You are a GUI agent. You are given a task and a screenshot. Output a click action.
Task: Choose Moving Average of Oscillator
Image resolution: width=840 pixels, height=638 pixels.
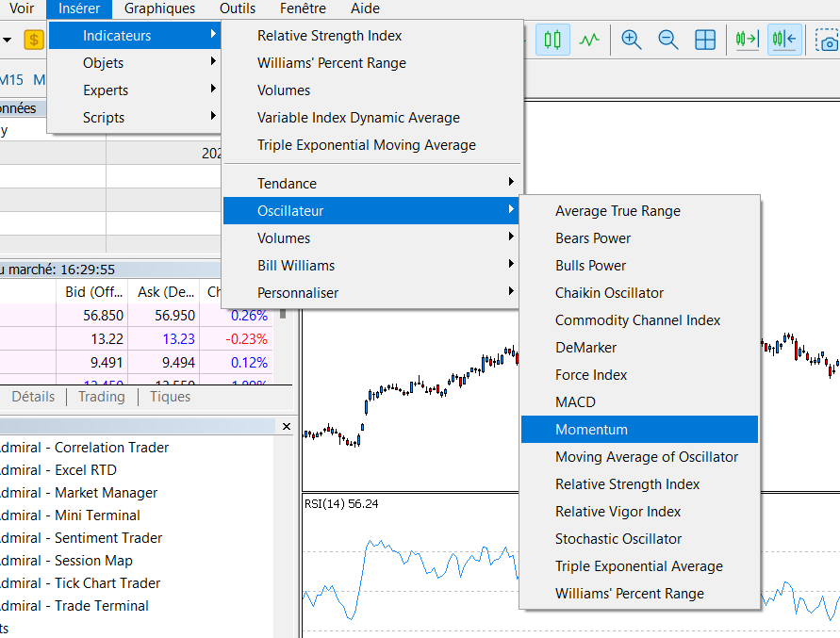pyautogui.click(x=639, y=456)
